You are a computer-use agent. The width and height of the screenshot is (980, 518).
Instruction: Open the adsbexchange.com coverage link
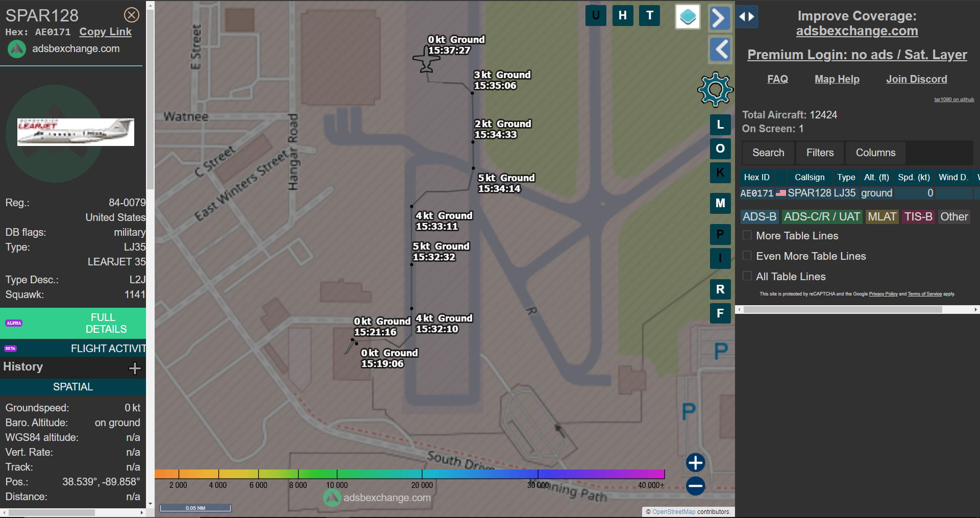click(857, 31)
